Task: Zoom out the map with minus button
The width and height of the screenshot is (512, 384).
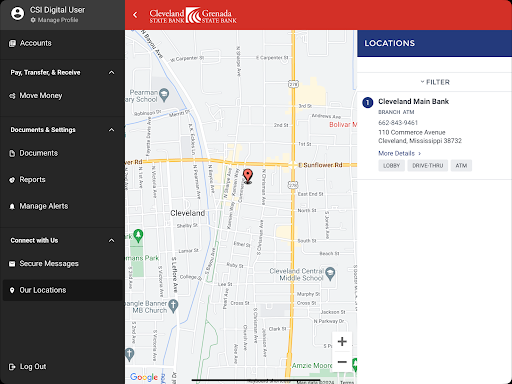Action: click(342, 362)
